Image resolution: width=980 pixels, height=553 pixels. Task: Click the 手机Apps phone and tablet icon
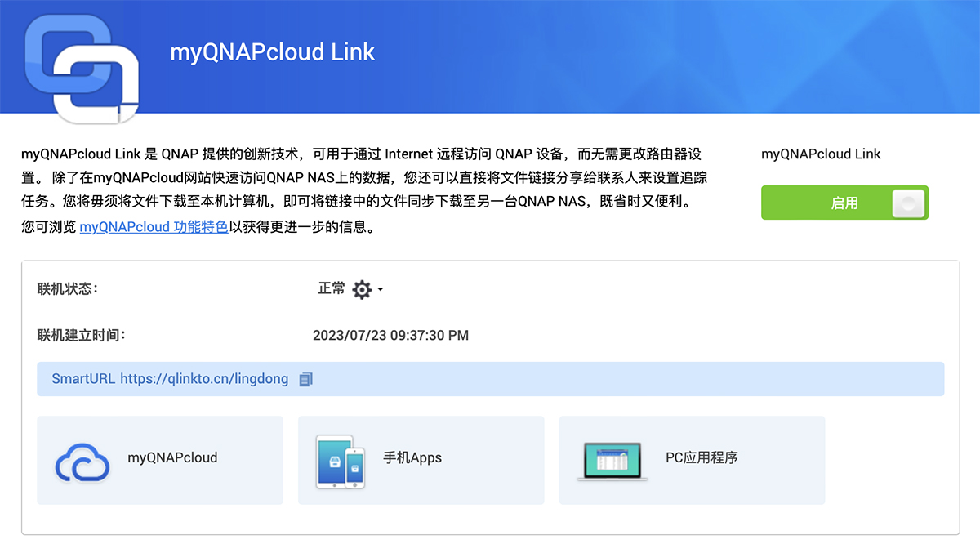pyautogui.click(x=341, y=461)
